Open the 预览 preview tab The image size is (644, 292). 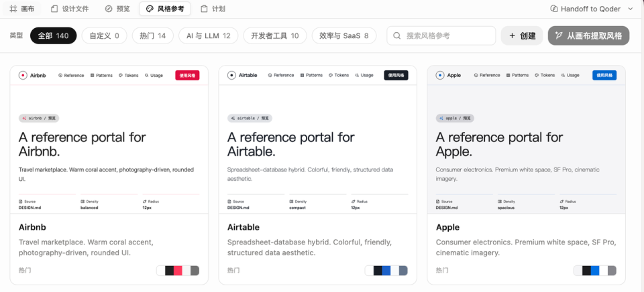click(x=117, y=9)
